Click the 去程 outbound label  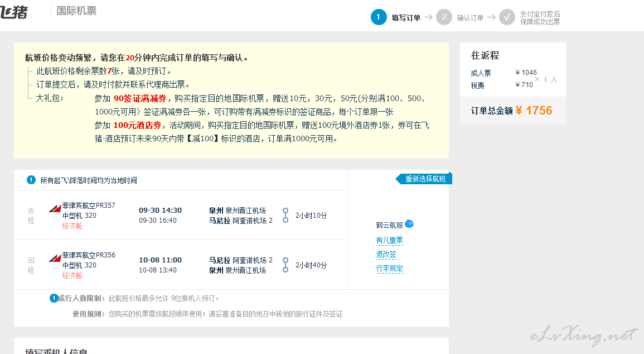click(x=31, y=216)
